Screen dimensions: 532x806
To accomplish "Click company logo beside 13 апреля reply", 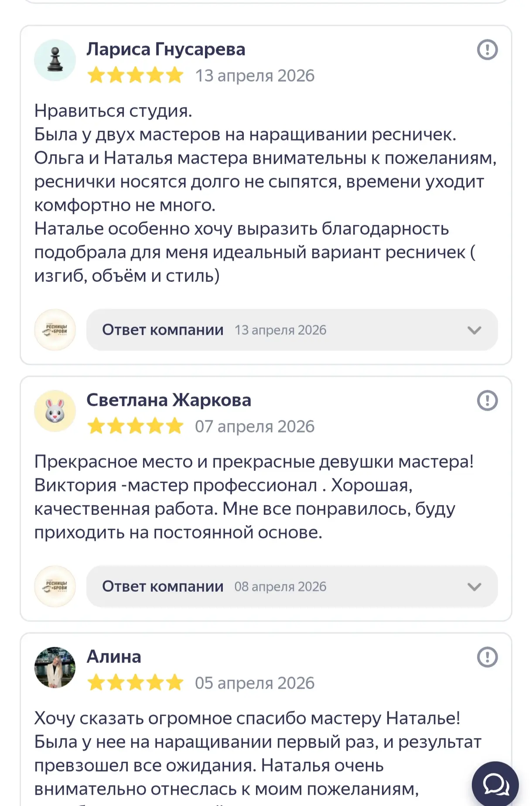I will click(x=55, y=330).
